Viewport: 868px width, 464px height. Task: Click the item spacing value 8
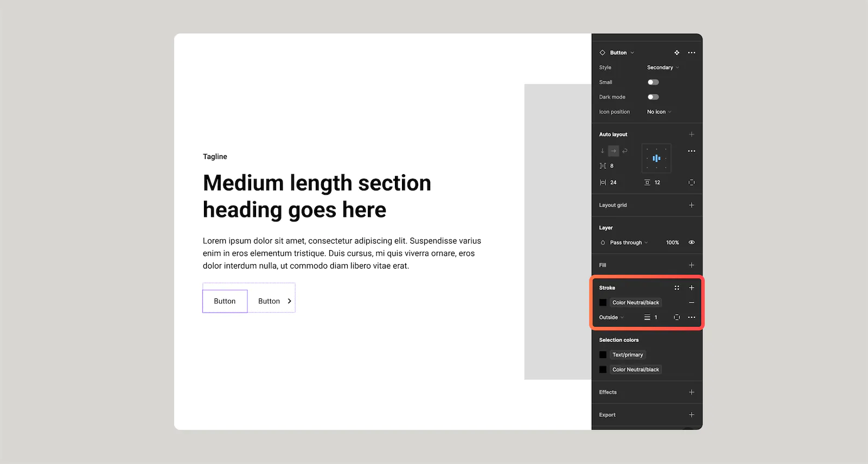pos(612,166)
